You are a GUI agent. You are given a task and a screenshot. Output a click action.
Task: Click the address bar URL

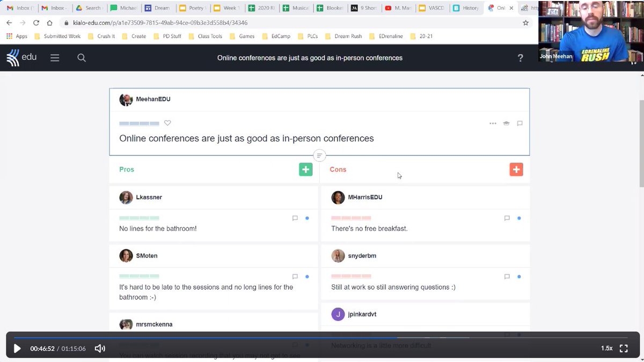160,23
